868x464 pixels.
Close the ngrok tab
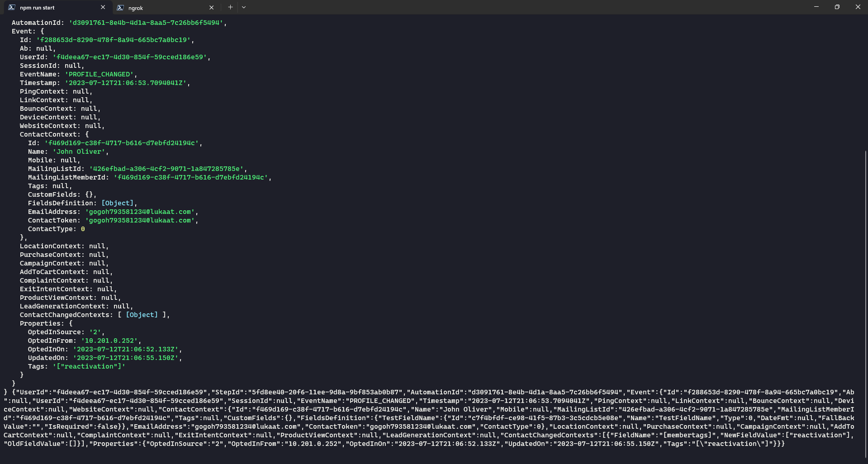[211, 7]
